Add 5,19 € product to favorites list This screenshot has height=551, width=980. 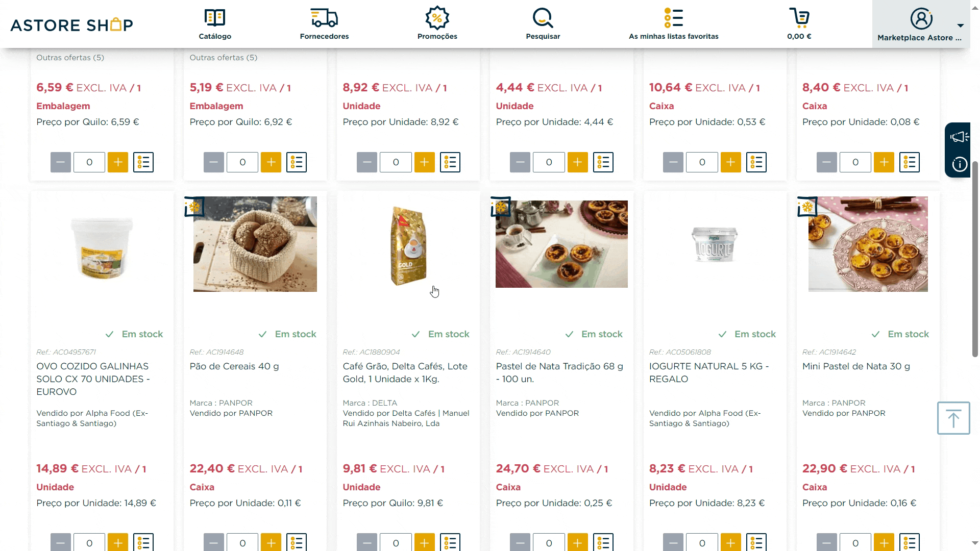[x=297, y=162]
